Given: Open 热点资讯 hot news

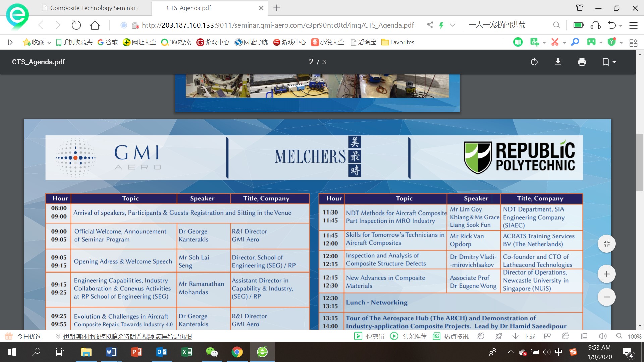Looking at the screenshot, I should tap(450, 336).
